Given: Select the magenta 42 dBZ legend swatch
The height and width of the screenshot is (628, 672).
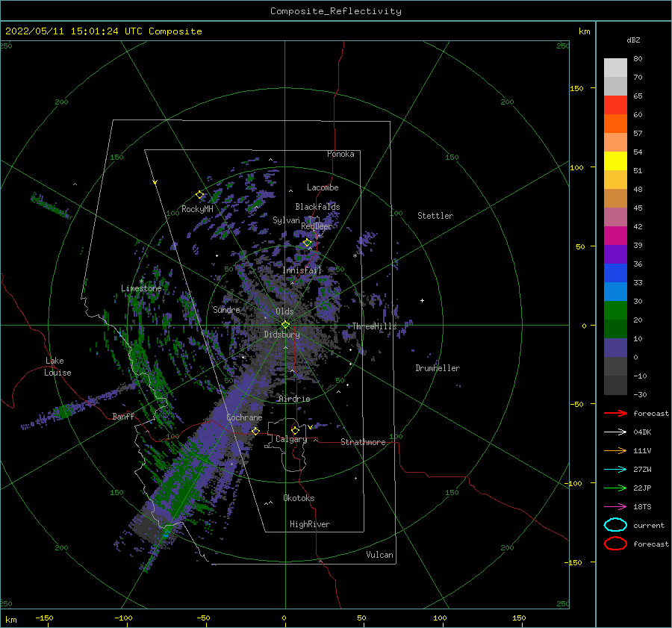Looking at the screenshot, I should (615, 235).
